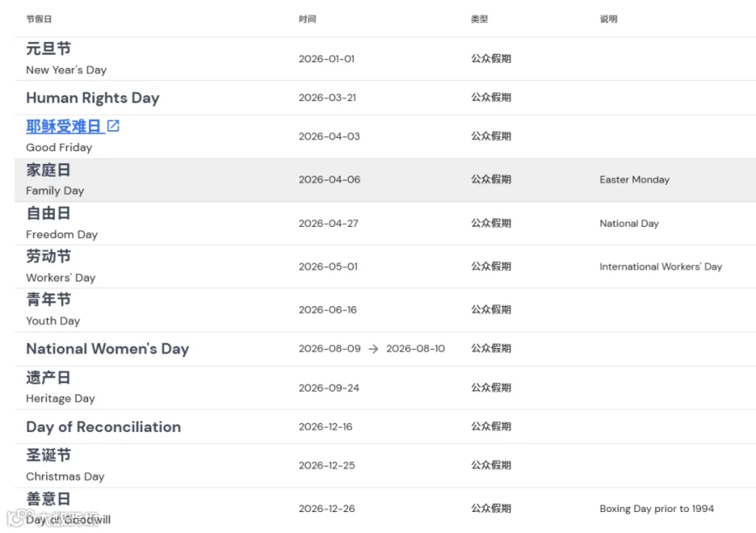The image size is (756, 533).
Task: Click 公众假期 type in Family Day row
Action: (x=491, y=179)
